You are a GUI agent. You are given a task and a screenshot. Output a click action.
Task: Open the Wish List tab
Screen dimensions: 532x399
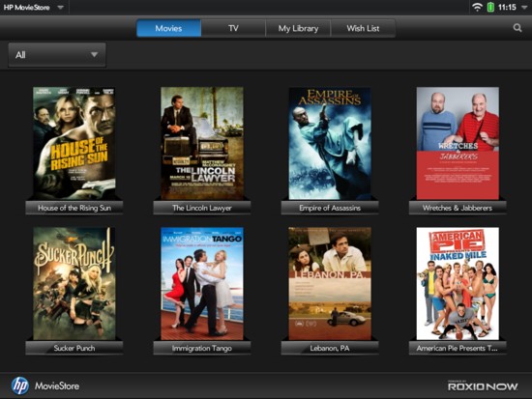tap(363, 28)
